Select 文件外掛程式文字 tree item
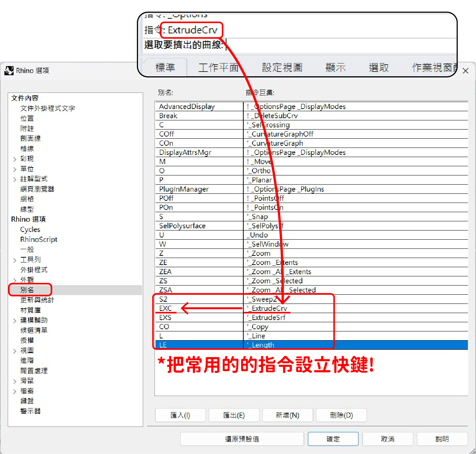476x454 pixels. click(x=48, y=108)
